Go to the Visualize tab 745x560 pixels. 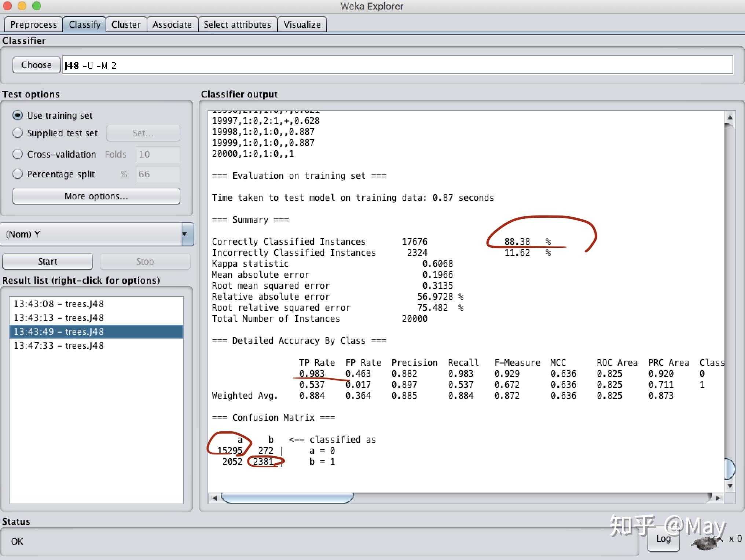pos(302,25)
